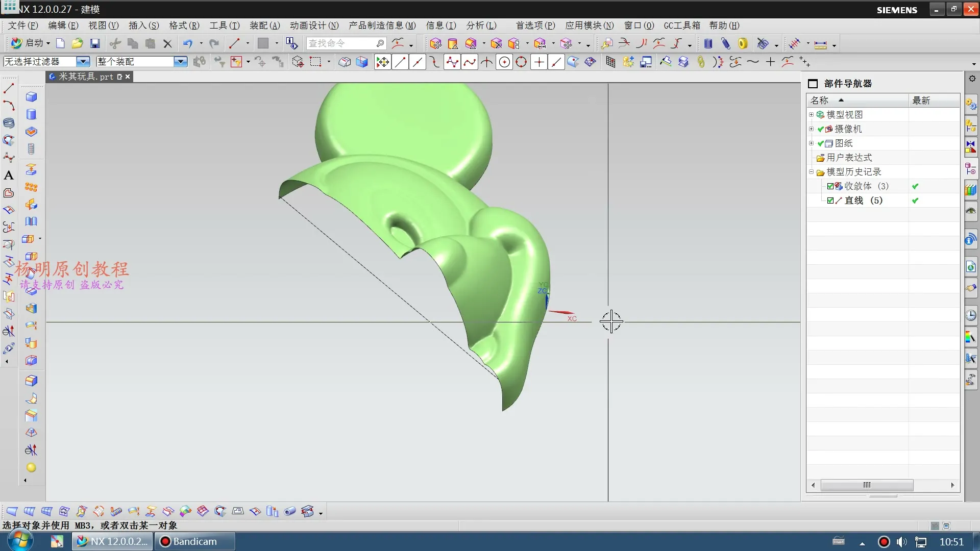Click the Save file icon
The height and width of the screenshot is (551, 980).
[x=95, y=44]
